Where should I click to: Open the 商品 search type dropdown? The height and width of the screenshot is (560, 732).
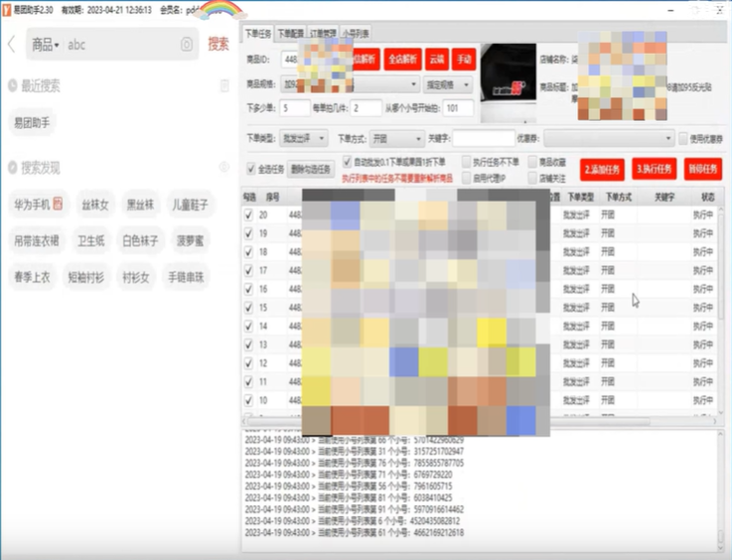point(45,45)
